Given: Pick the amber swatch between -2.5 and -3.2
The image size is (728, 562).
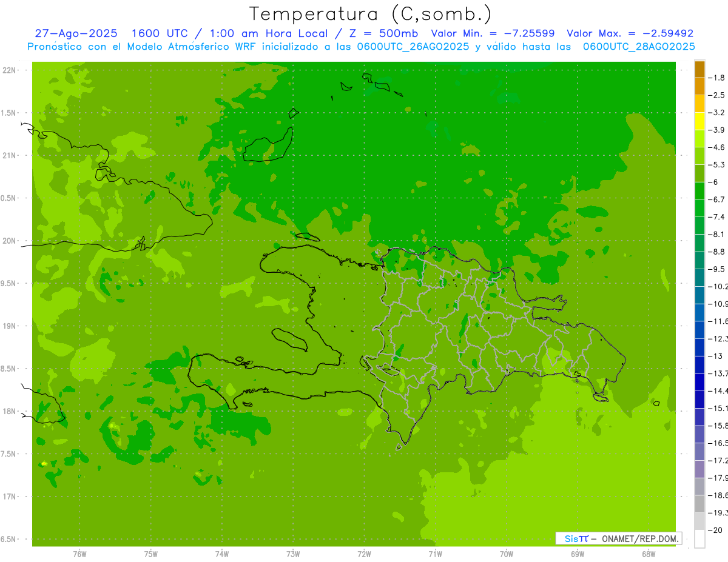Looking at the screenshot, I should click(699, 104).
